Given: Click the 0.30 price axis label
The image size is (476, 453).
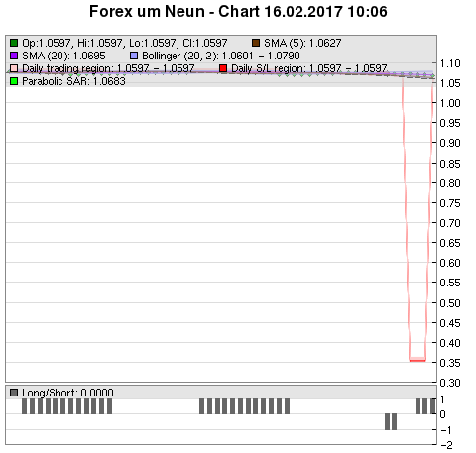Looking at the screenshot, I should pos(450,383).
